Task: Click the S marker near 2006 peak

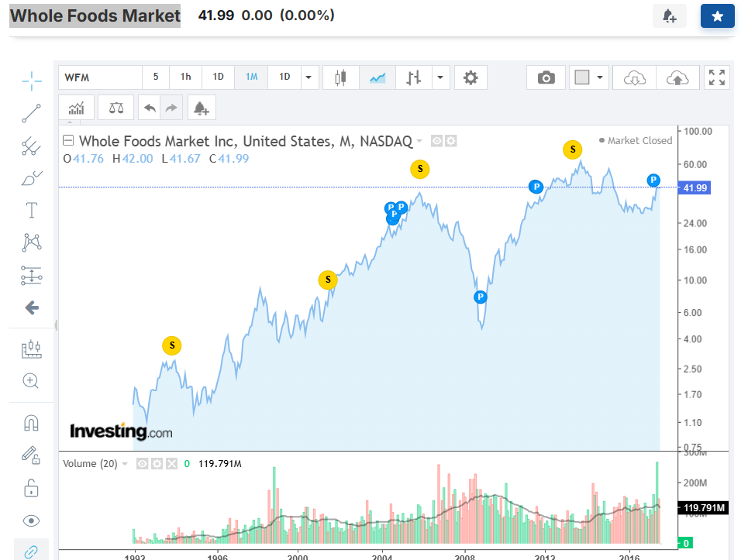Action: (x=420, y=169)
